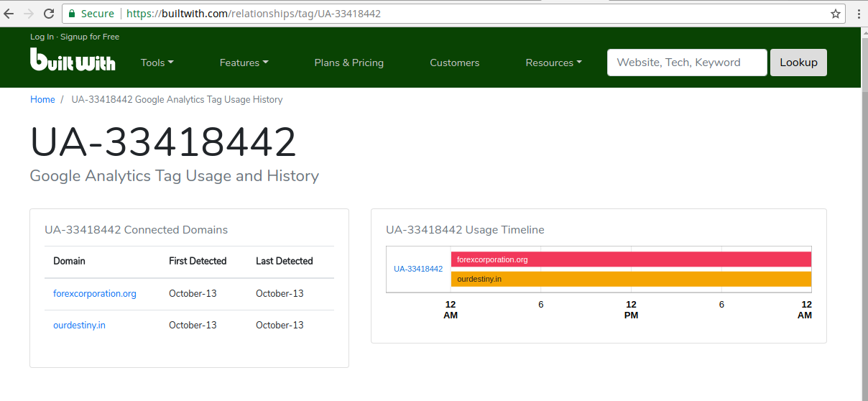Bookmark this page with the star icon
The image size is (868, 401).
tap(836, 14)
